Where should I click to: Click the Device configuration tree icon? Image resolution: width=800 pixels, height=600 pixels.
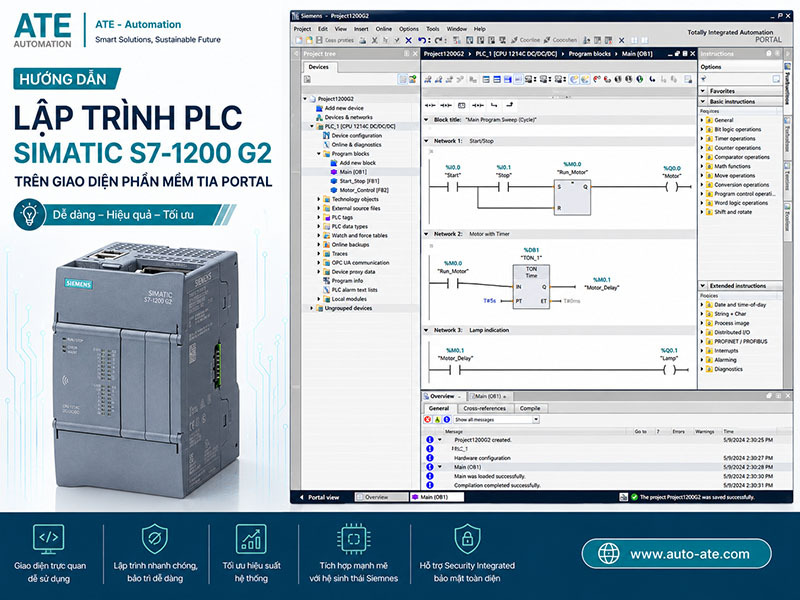pos(327,136)
